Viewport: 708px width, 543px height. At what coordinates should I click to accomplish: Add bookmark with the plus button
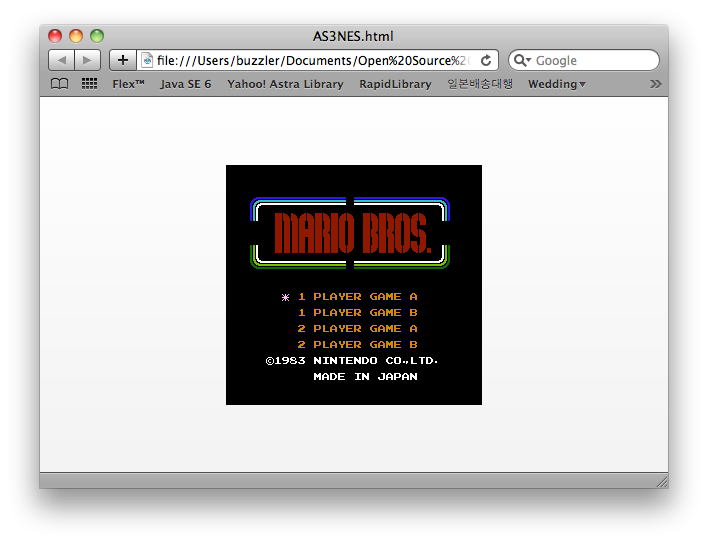(123, 60)
